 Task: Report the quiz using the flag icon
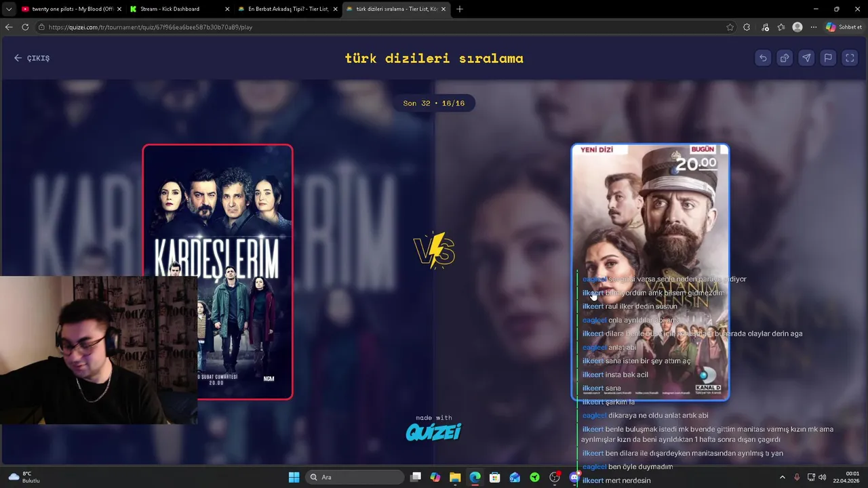coord(828,58)
